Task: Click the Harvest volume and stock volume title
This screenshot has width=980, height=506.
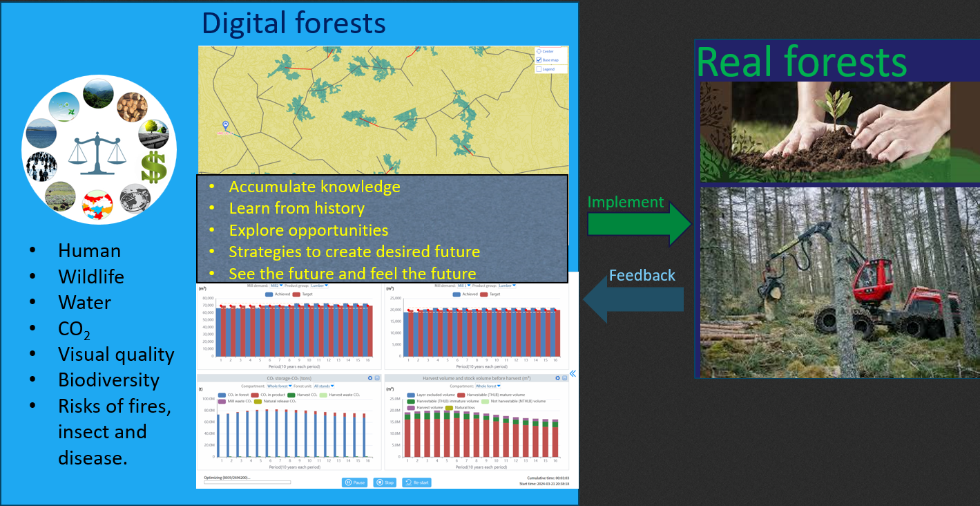Action: coord(476,378)
